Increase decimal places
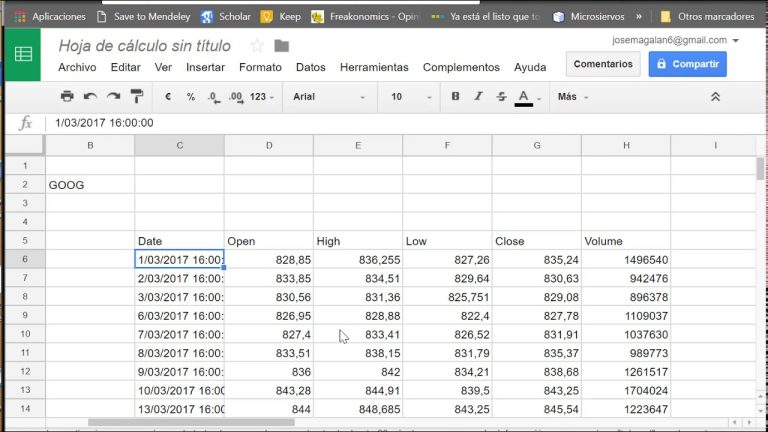The height and width of the screenshot is (432, 768). click(x=236, y=97)
